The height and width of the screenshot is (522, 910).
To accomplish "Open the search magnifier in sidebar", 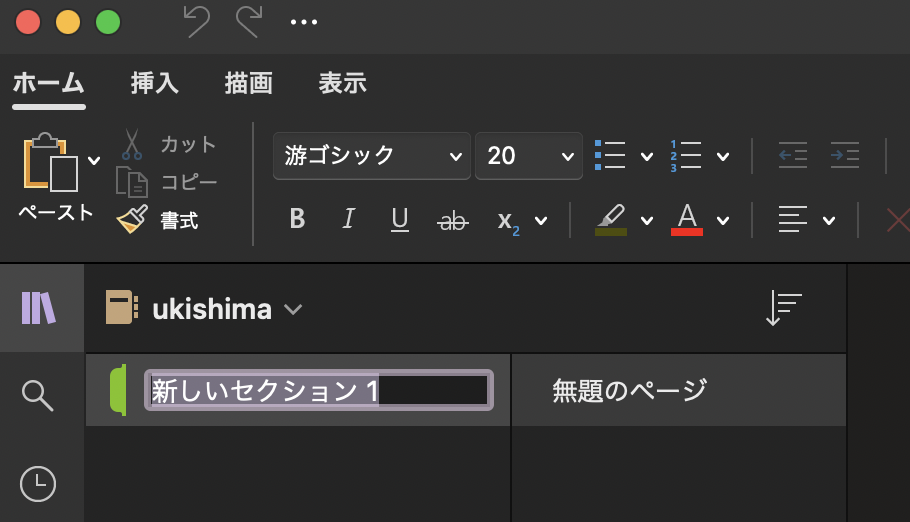I will coord(38,395).
